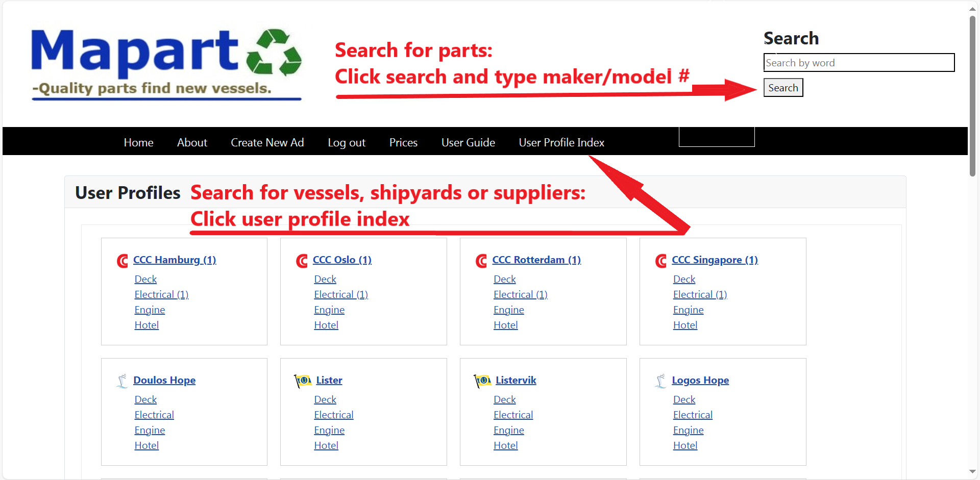The image size is (980, 480).
Task: Click the Lister flag icon
Action: [303, 381]
